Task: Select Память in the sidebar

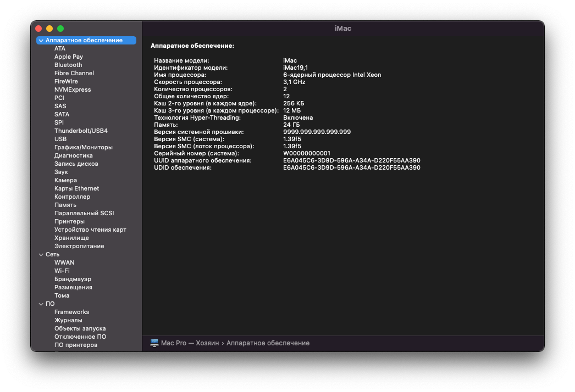Action: pyautogui.click(x=65, y=205)
